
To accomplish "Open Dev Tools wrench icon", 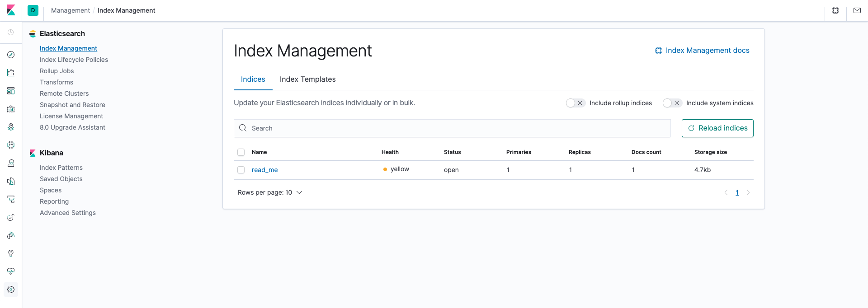I will (11, 253).
